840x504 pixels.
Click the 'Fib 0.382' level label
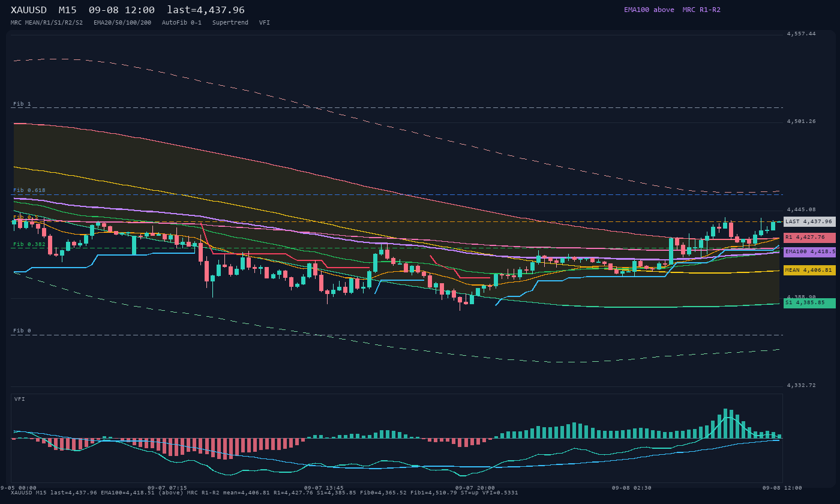(29, 244)
